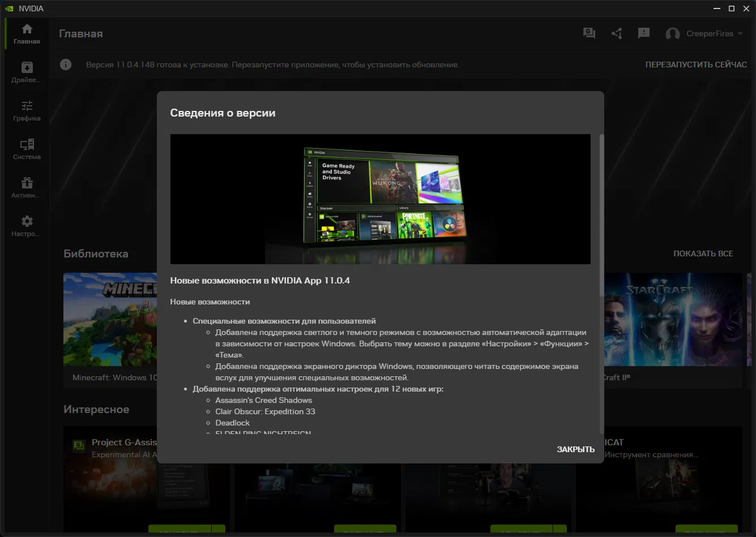Click heading Новые возможности в NVIDIA App 11.0.4
The height and width of the screenshot is (537, 756).
pyautogui.click(x=260, y=281)
